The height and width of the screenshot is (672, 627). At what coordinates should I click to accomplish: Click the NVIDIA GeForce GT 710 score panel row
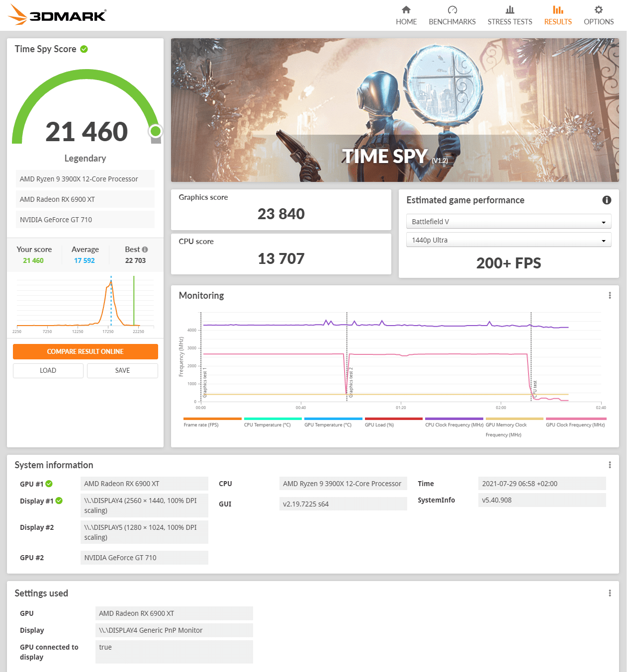(x=85, y=220)
